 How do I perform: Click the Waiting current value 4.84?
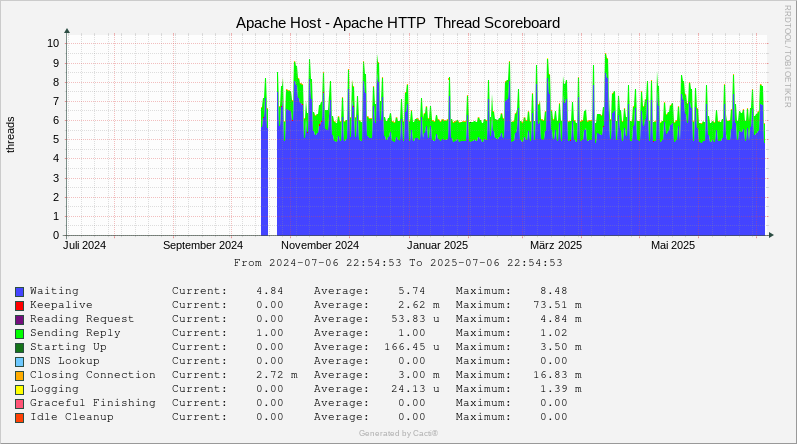[269, 291]
